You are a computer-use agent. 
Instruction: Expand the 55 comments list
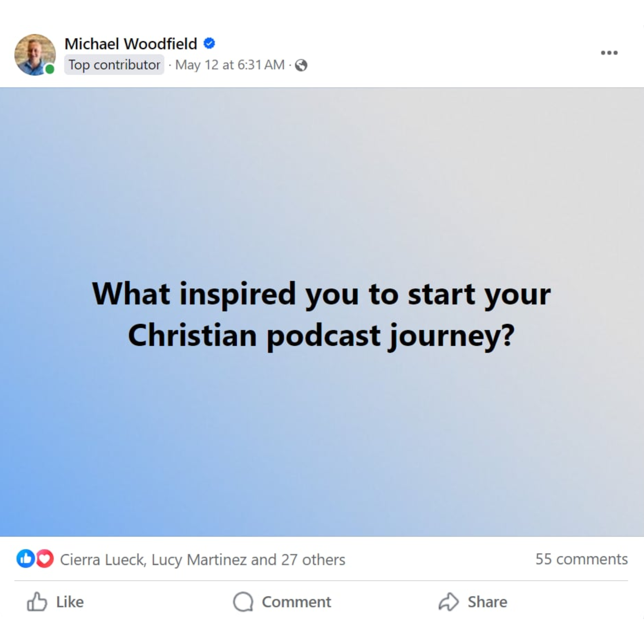tap(581, 559)
